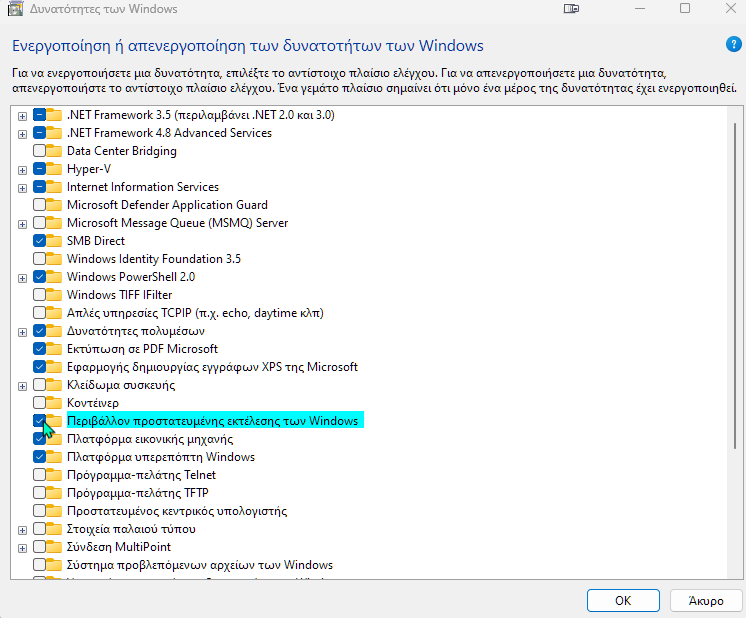Cancel with the Άκυρο button

pos(706,600)
